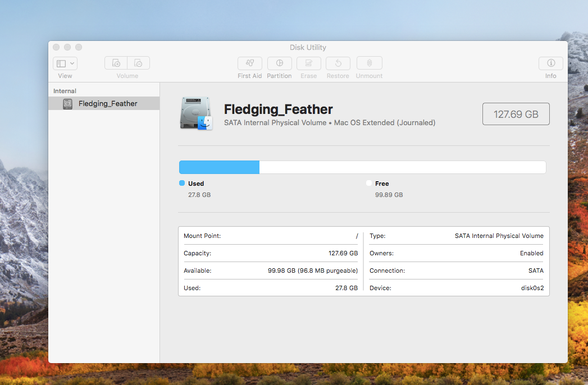Select the Erase disk tool
588x385 pixels.
(x=309, y=63)
